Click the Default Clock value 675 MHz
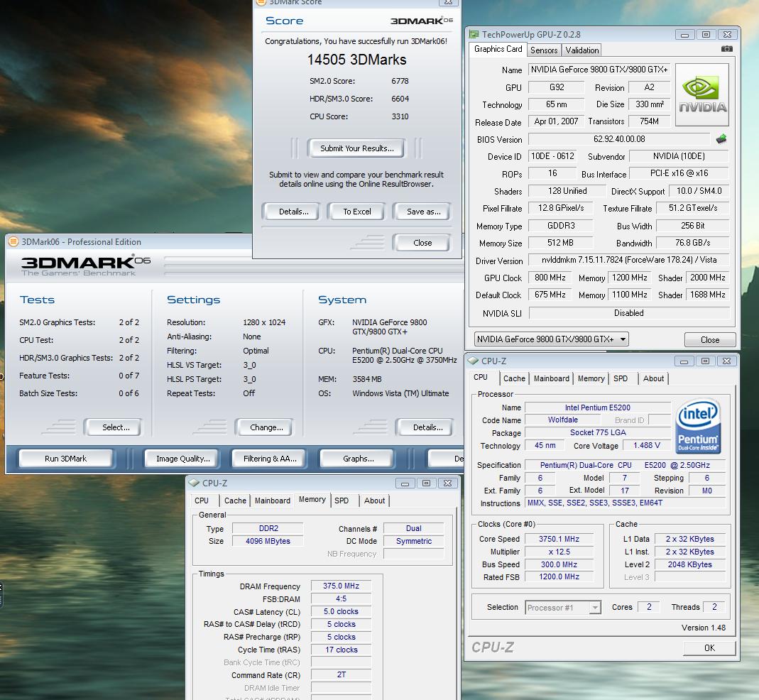The height and width of the screenshot is (700, 759). click(550, 295)
